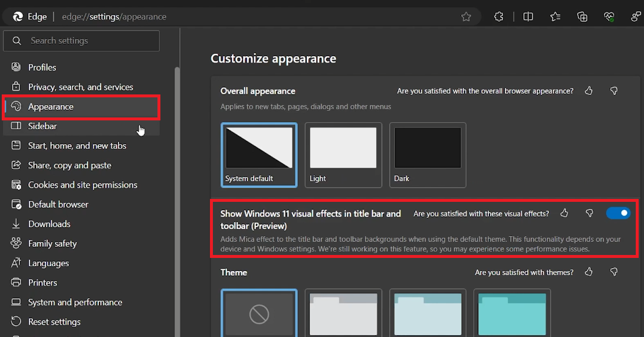
Task: Open Profiles settings page
Action: click(x=81, y=67)
